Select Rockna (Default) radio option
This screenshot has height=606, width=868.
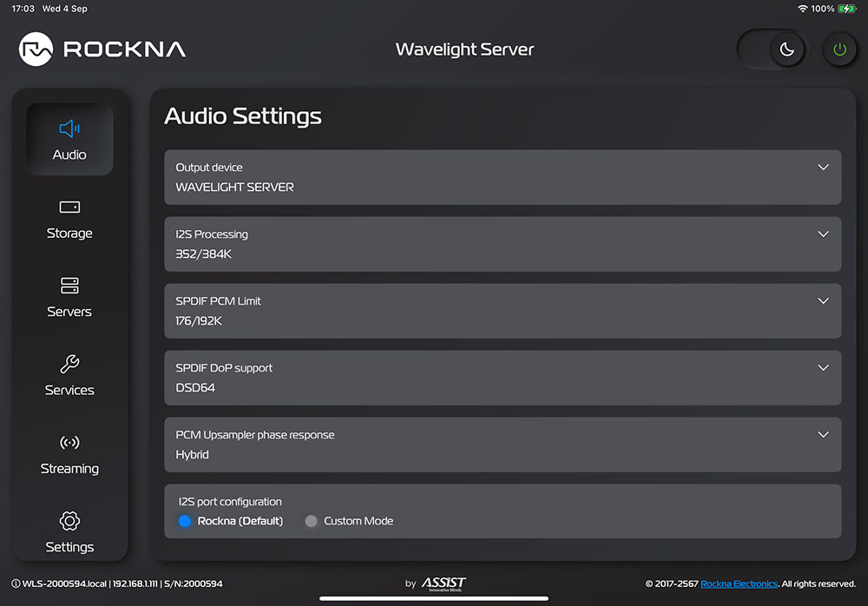184,521
